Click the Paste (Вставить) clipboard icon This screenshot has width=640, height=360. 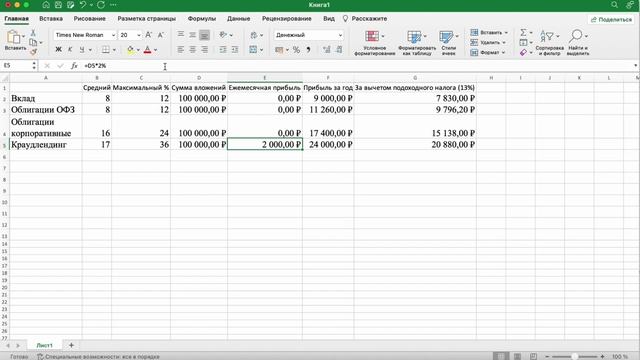pos(13,37)
